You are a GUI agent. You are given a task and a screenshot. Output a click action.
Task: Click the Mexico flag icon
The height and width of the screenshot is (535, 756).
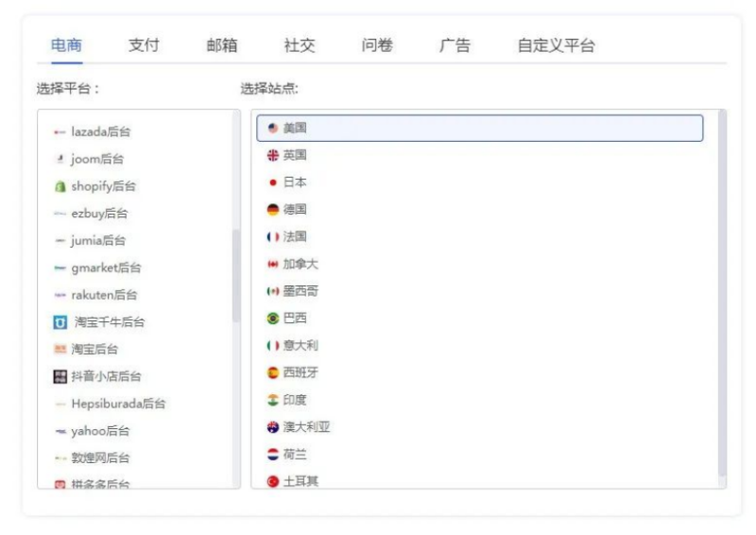(x=273, y=291)
